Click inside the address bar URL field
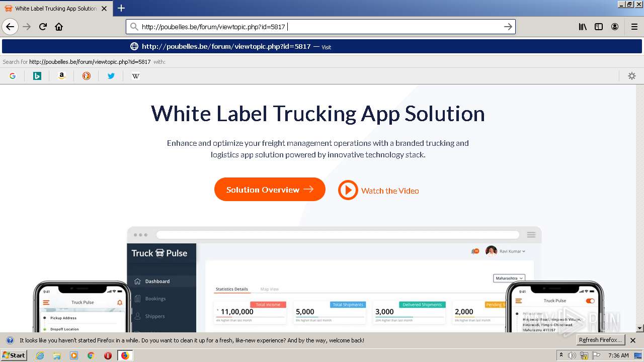The width and height of the screenshot is (644, 362). [320, 27]
